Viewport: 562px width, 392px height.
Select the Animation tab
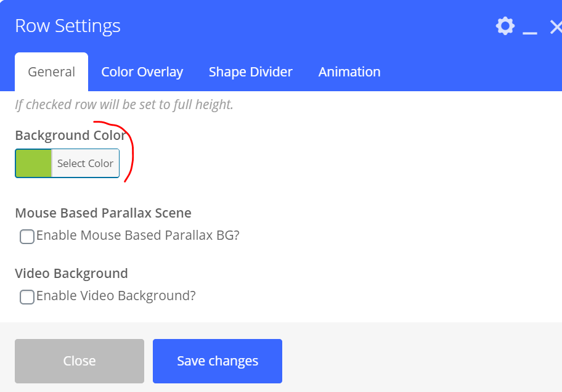tap(349, 72)
